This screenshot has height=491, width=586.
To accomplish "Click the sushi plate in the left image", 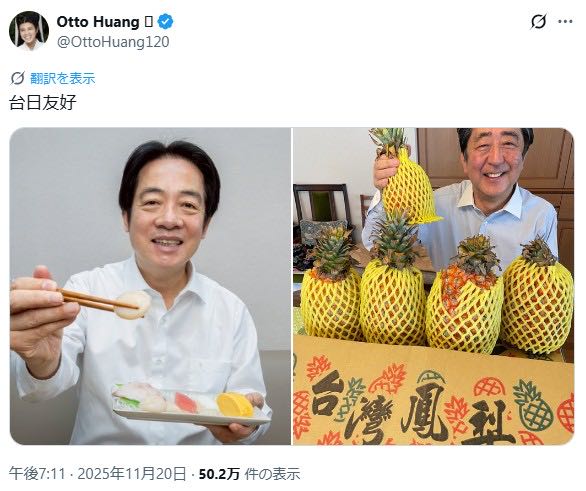I will point(191,404).
